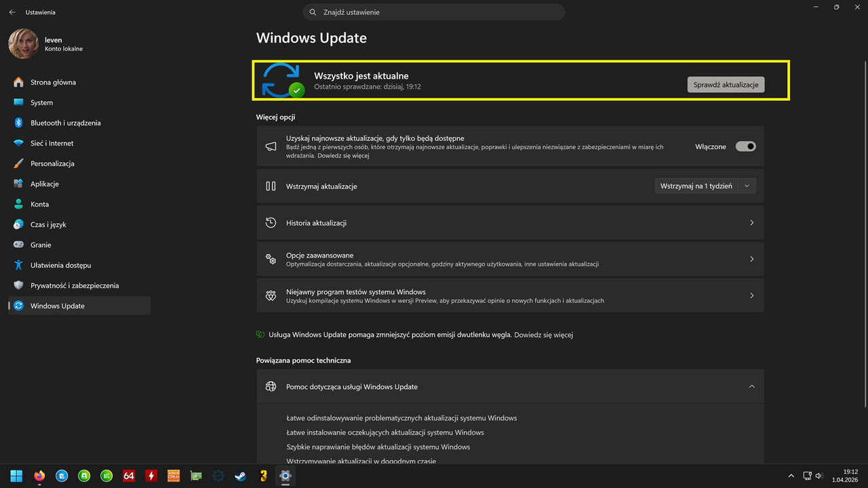Click the clock icon of Historia aktualizacji
The height and width of the screenshot is (488, 868).
pyautogui.click(x=271, y=222)
